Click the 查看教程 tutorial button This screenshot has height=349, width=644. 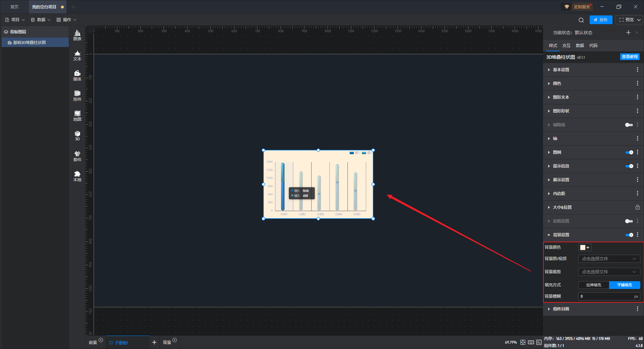click(x=630, y=57)
